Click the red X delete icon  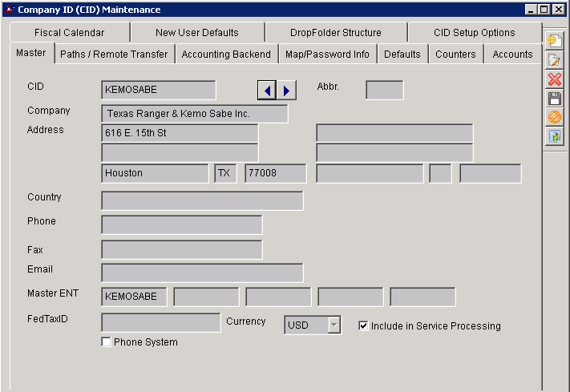coord(555,79)
